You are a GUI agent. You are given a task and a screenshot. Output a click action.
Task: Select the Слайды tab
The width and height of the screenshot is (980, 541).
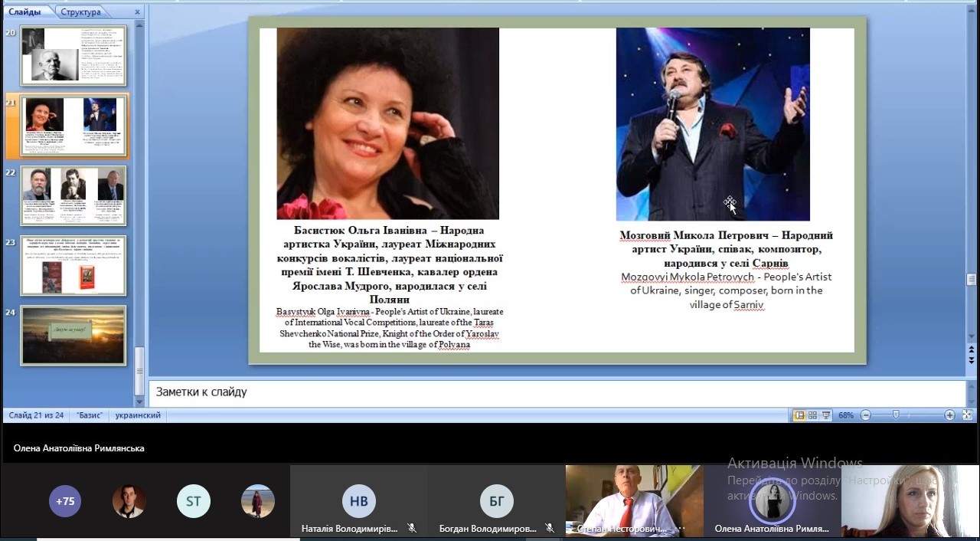25,12
